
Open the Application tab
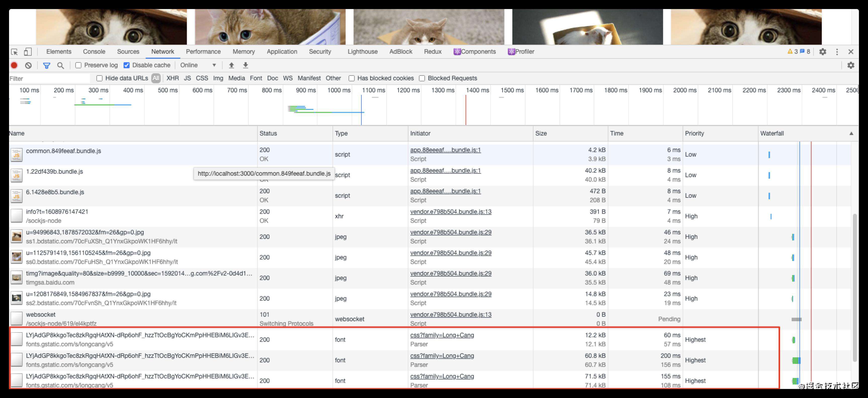[282, 51]
